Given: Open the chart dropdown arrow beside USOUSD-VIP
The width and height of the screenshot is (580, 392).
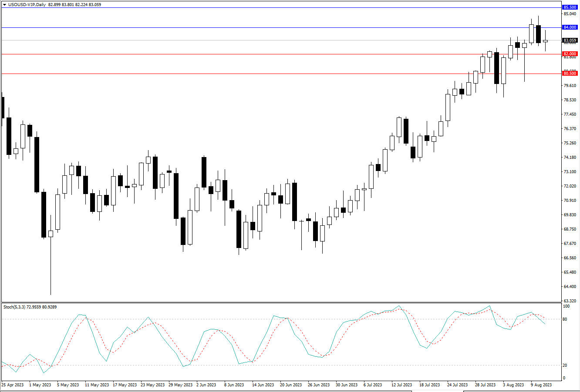Looking at the screenshot, I should [x=4, y=4].
